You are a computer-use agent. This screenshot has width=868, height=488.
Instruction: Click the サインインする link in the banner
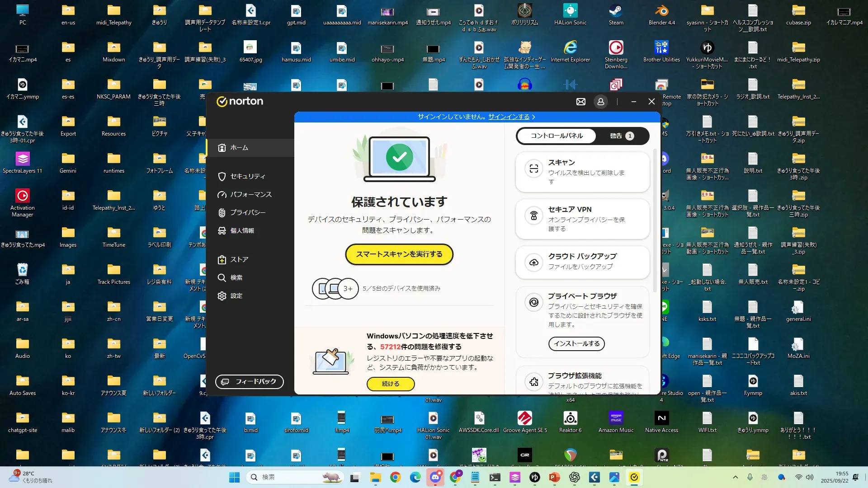pos(509,117)
